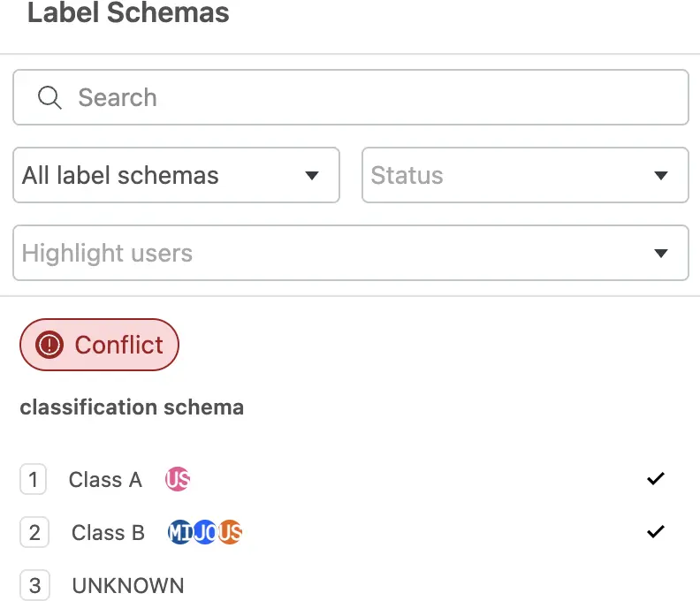Click the number 2 shortcut badge
The height and width of the screenshot is (601, 700).
coord(34,532)
